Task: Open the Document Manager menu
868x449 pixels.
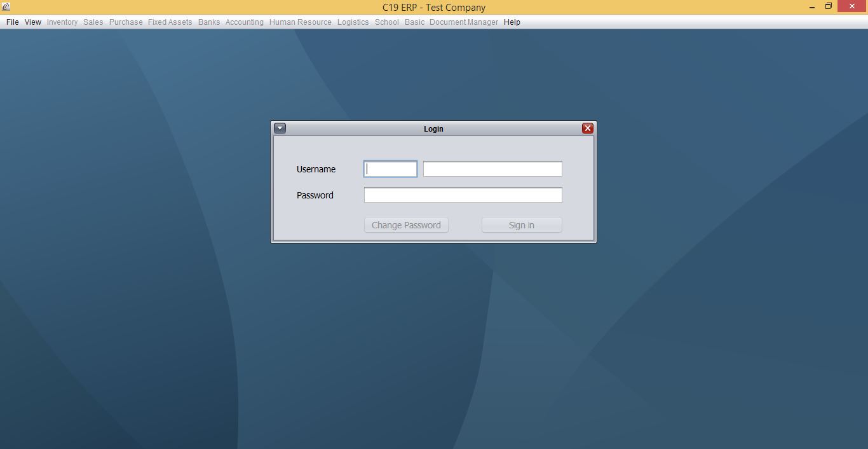Action: [463, 22]
